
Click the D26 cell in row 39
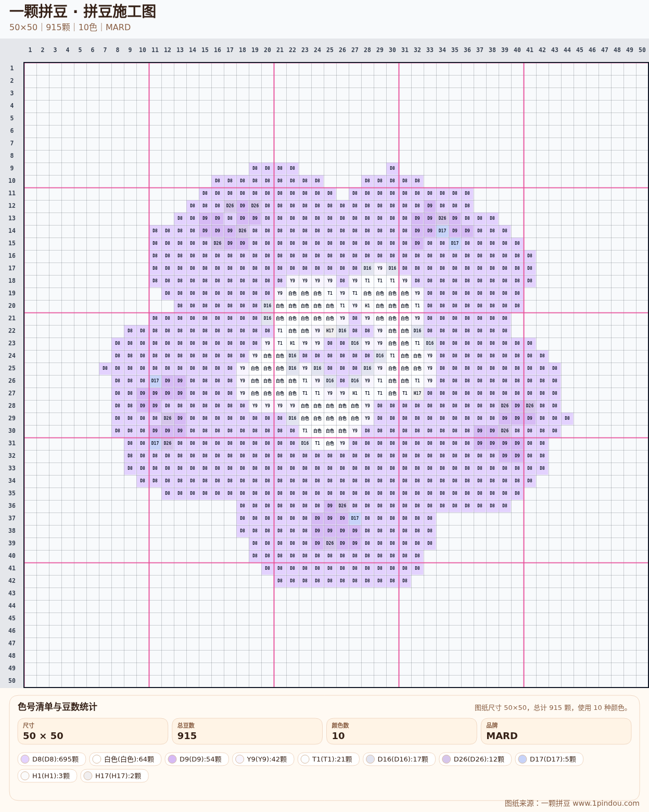coord(330,543)
